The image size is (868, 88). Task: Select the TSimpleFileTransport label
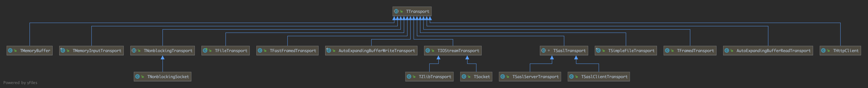tap(631, 51)
